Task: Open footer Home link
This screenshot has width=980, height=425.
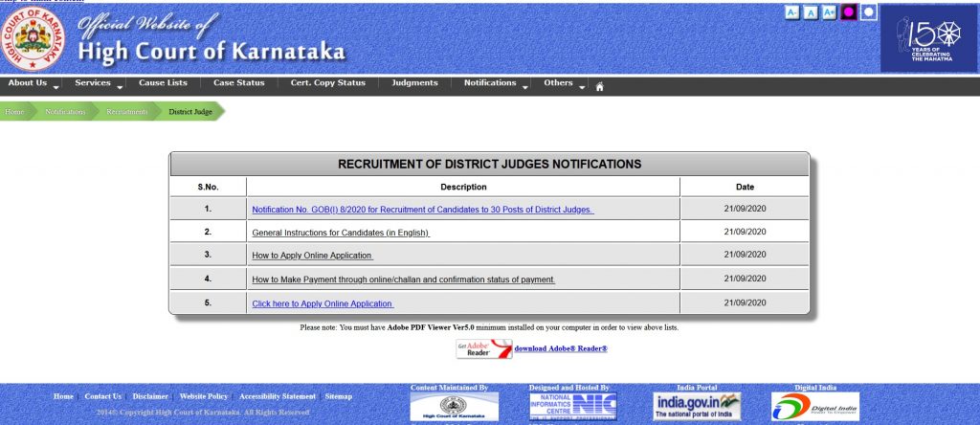Action: point(63,396)
